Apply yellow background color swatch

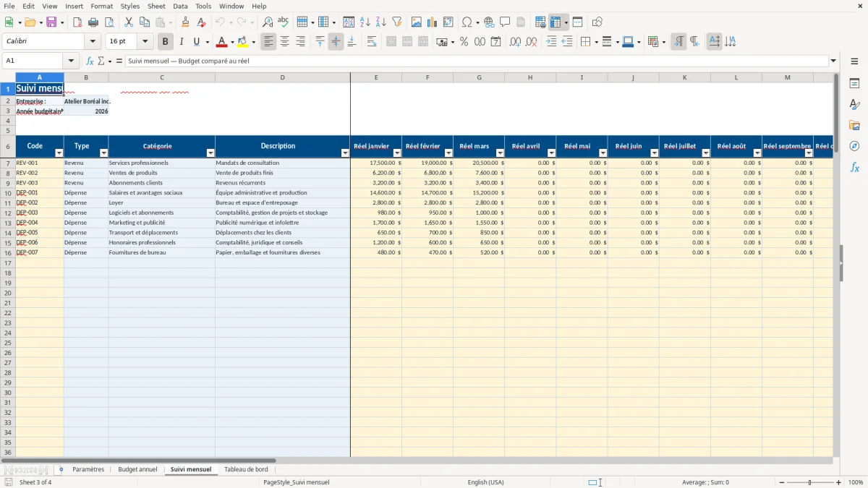(x=243, y=42)
